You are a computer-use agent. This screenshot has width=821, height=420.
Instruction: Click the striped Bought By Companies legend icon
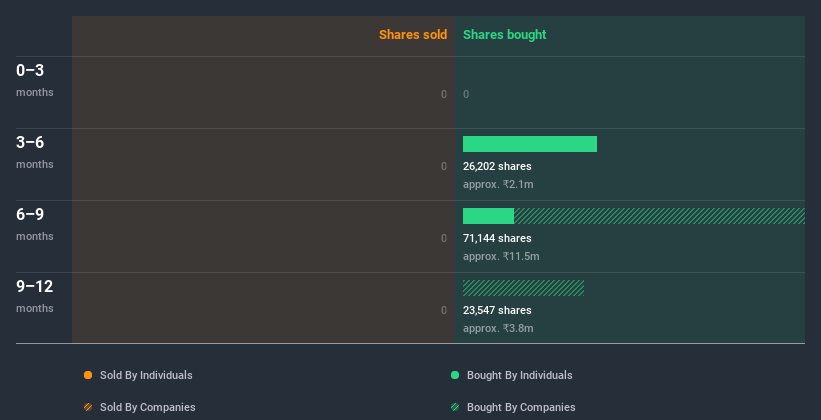tap(455, 407)
